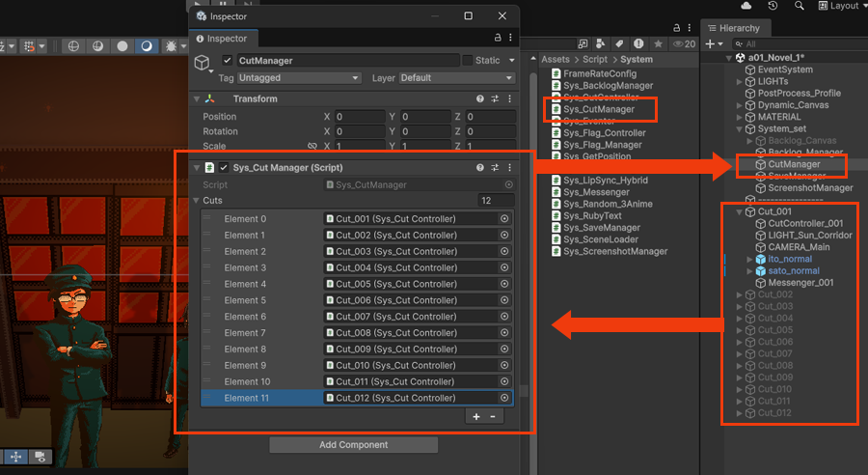Click the Add Component button
The width and height of the screenshot is (868, 475).
pyautogui.click(x=353, y=445)
